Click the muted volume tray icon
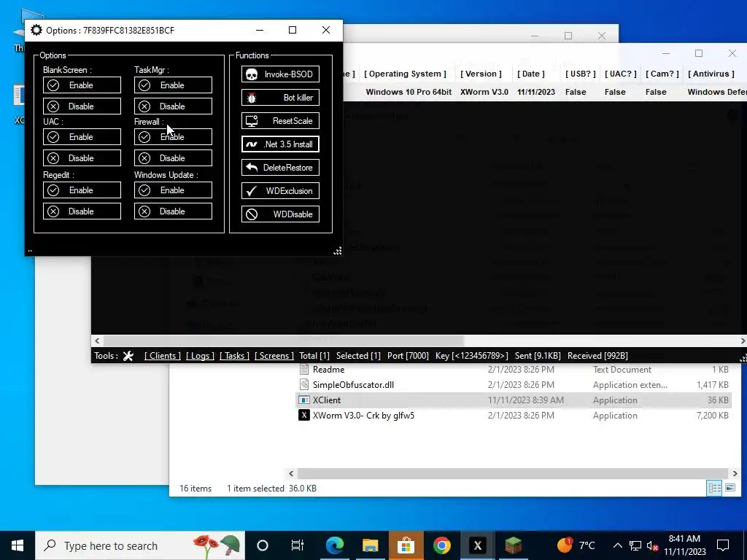Viewport: 747px width, 560px height. tap(652, 546)
